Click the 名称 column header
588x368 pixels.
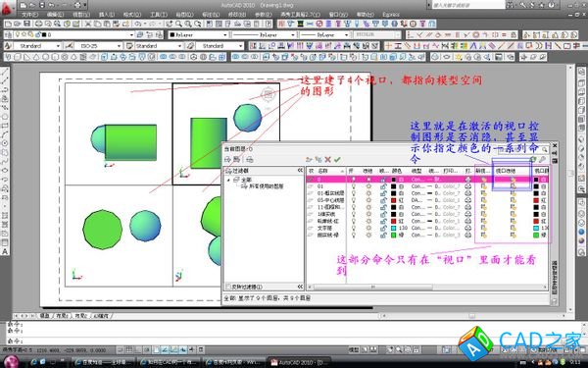(322, 171)
